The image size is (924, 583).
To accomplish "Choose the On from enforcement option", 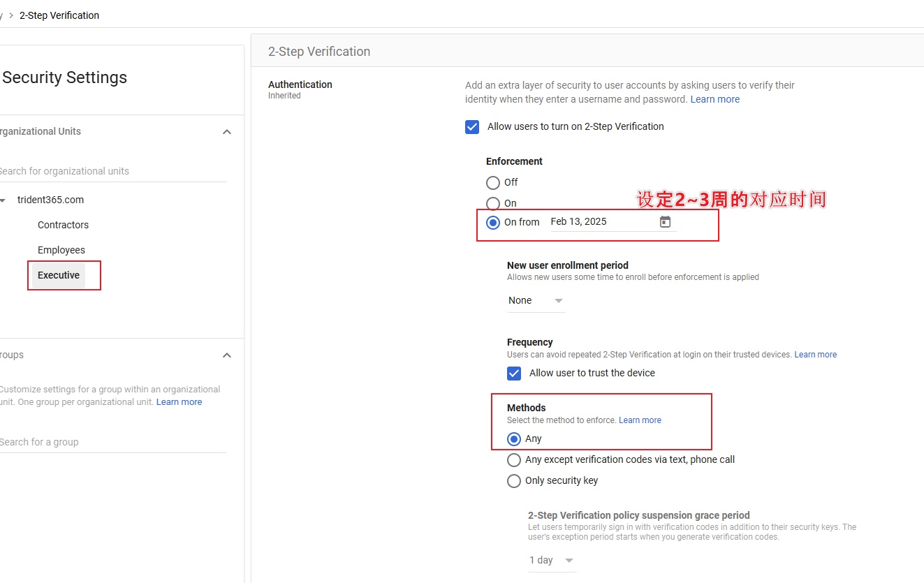I will pyautogui.click(x=493, y=223).
